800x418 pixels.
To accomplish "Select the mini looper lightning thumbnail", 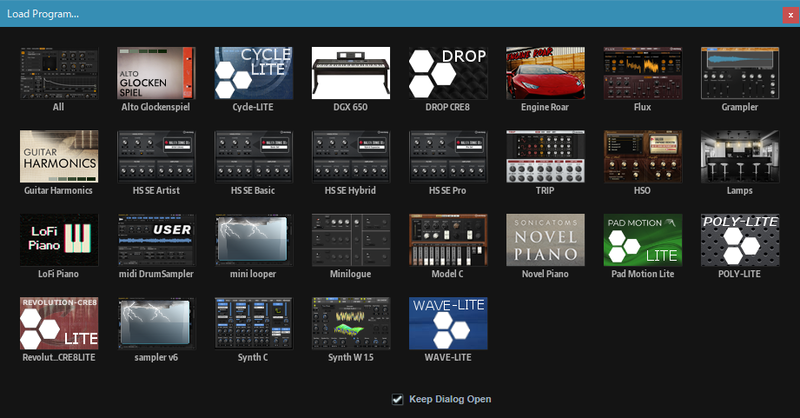I will [254, 240].
